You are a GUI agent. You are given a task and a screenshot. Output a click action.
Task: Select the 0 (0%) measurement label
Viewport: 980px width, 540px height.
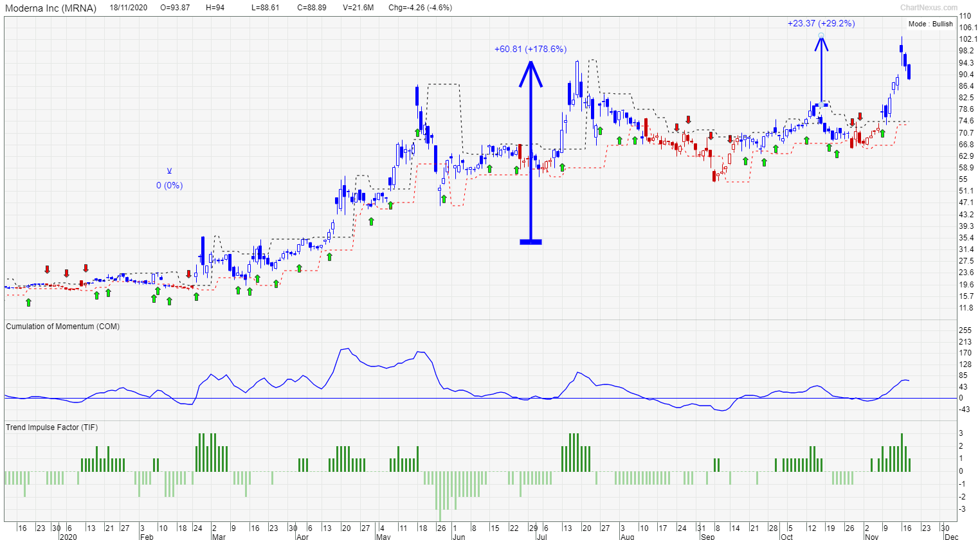tap(169, 185)
